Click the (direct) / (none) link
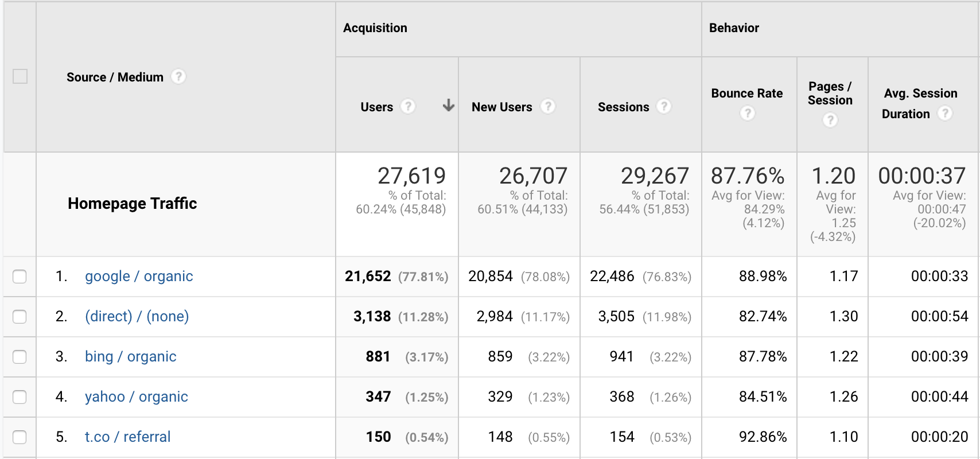Screen dimensions: 980x459 [137, 316]
